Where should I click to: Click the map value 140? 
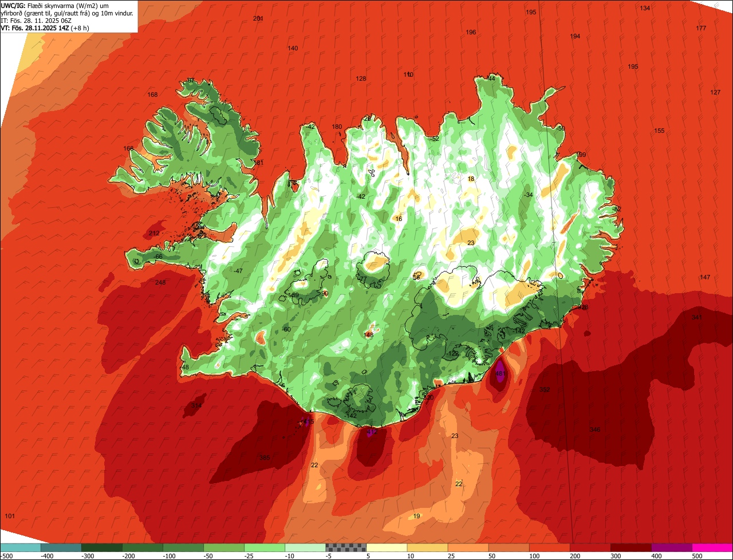[293, 48]
